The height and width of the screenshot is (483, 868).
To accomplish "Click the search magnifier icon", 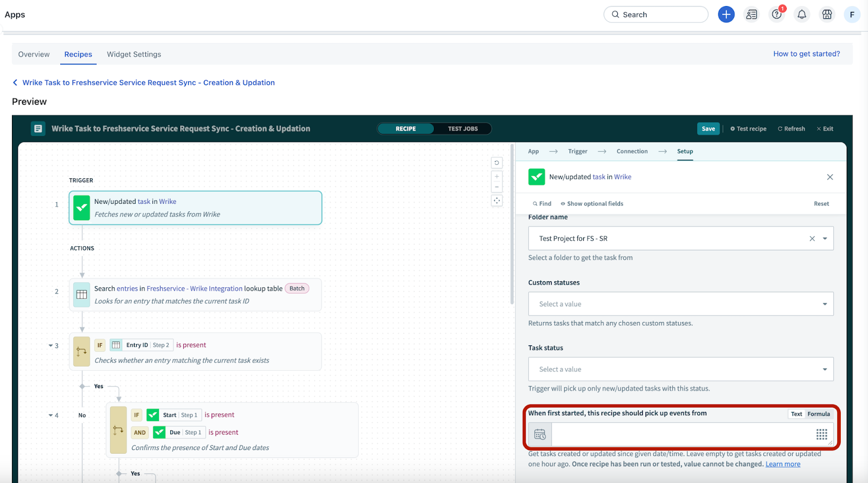I will (615, 15).
